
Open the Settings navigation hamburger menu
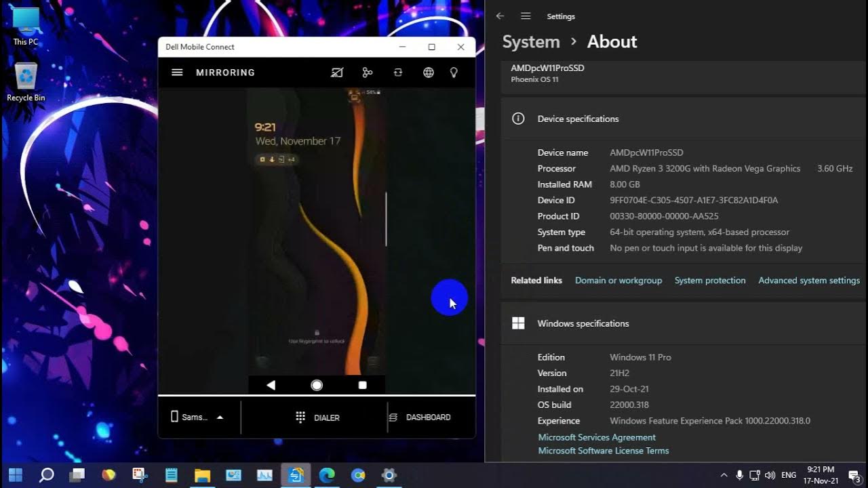pyautogui.click(x=526, y=16)
